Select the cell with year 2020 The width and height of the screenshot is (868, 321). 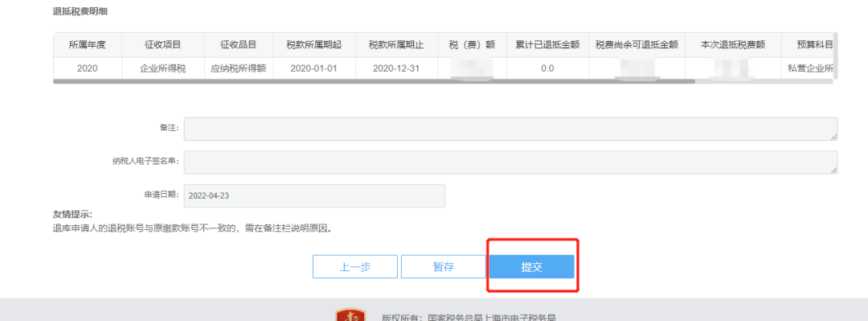pyautogui.click(x=87, y=68)
